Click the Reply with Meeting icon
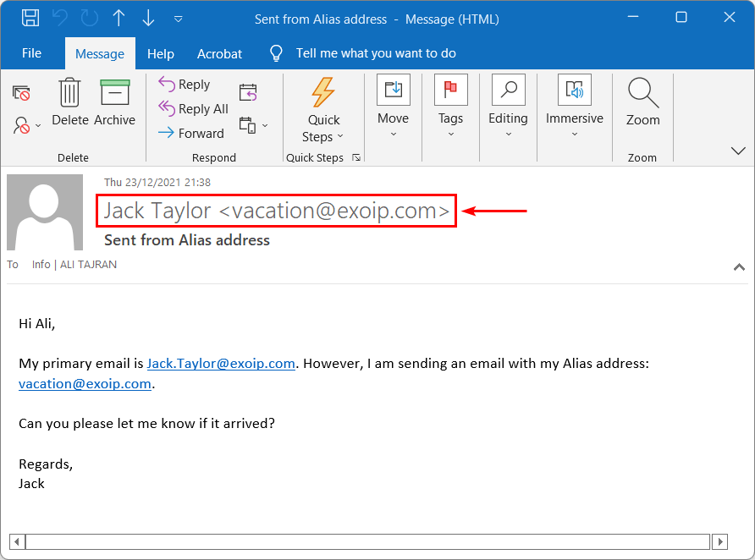 [248, 92]
